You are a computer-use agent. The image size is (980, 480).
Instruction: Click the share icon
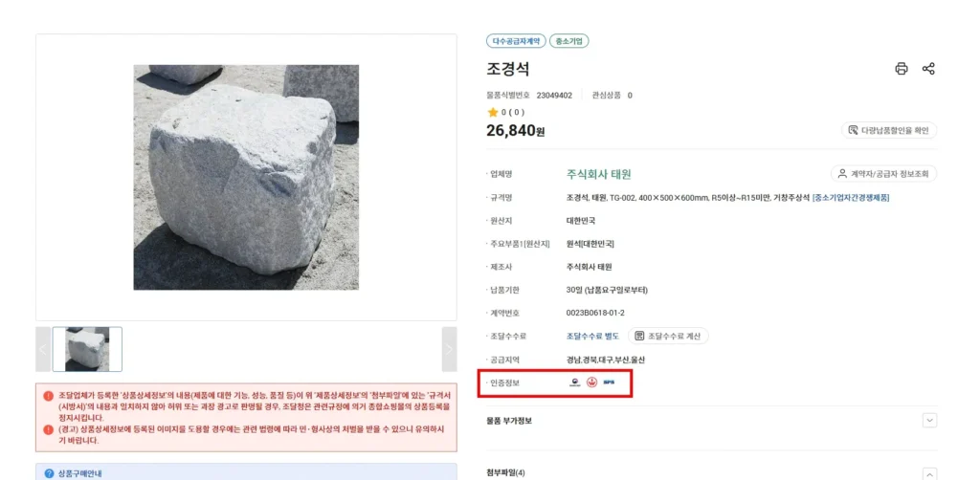click(928, 69)
